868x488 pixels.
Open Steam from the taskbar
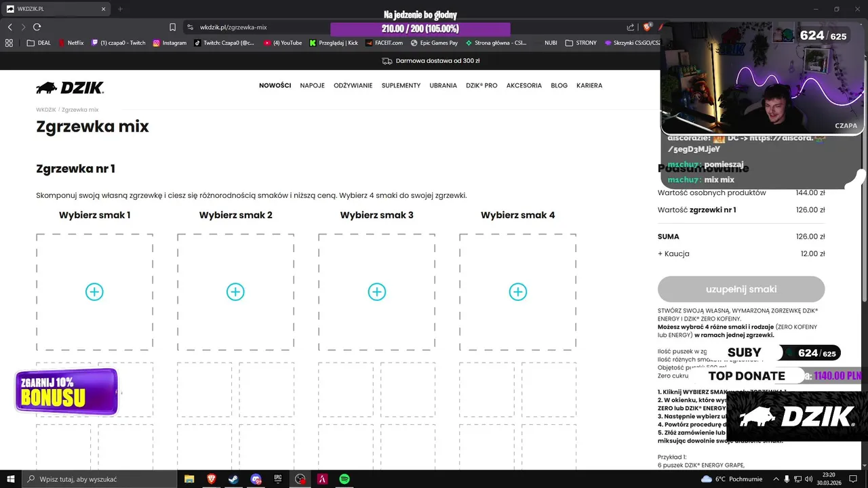coord(233,479)
